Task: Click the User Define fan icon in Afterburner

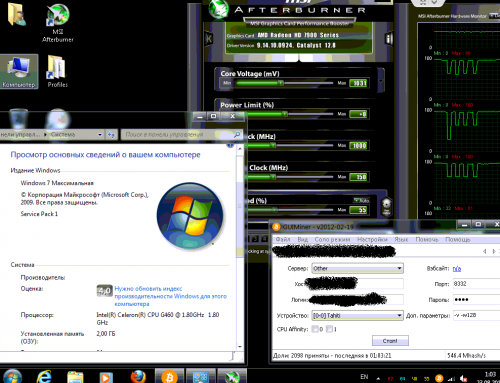Action: (x=386, y=207)
